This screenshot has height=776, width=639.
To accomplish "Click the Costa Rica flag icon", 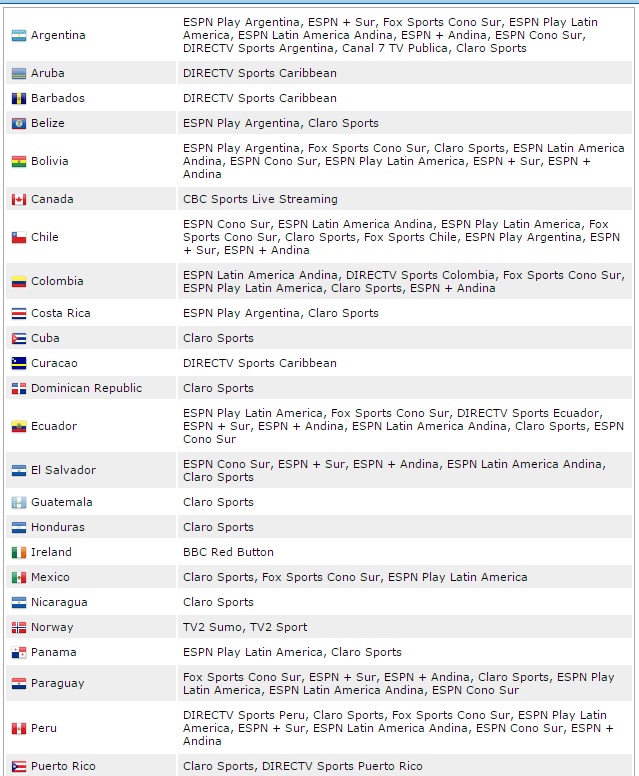I will 19,313.
